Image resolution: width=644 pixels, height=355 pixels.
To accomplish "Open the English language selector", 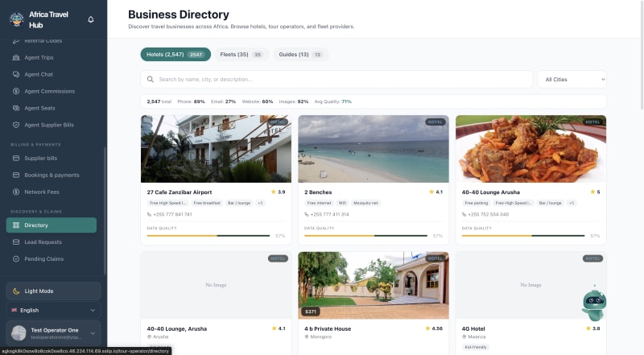I will click(53, 310).
